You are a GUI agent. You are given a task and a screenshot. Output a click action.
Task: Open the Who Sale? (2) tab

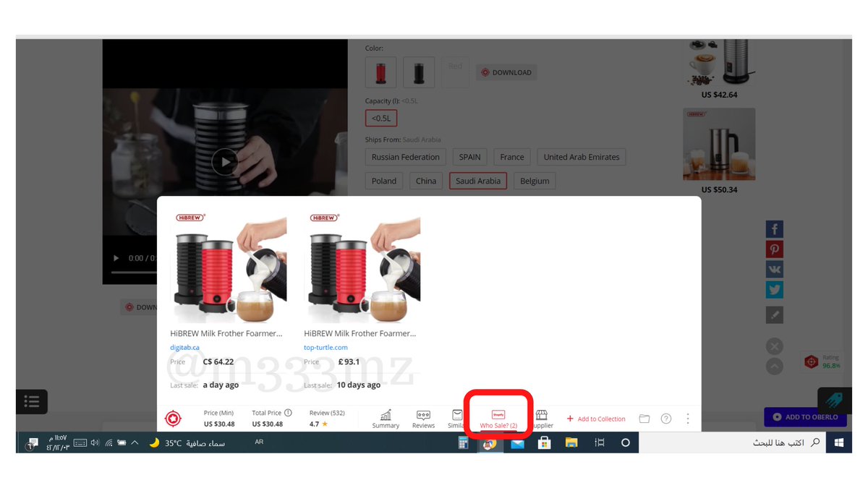(498, 419)
